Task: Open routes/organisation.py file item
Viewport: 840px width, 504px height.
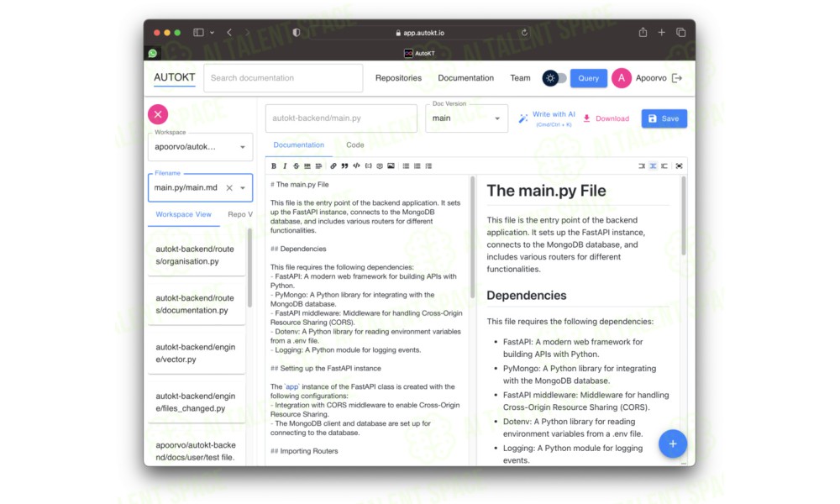Action: (x=197, y=255)
